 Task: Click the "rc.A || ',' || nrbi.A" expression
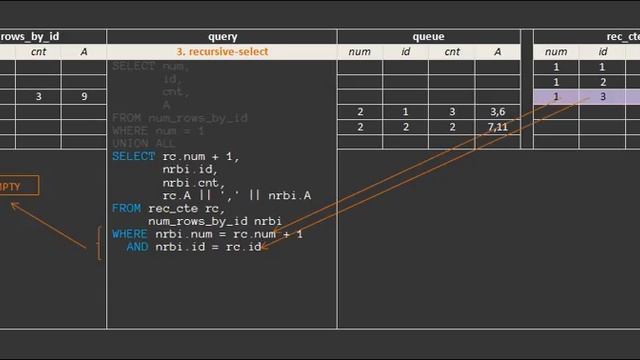pos(237,196)
